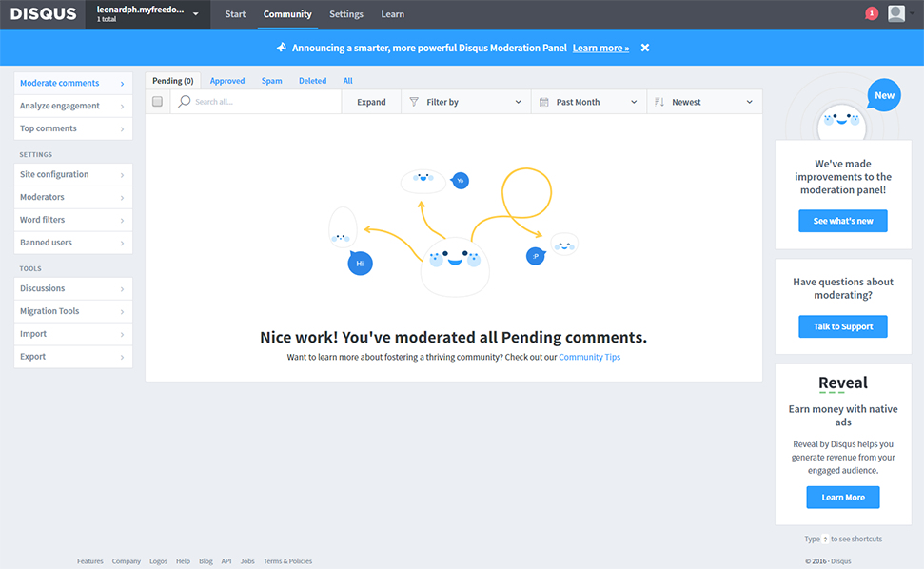The width and height of the screenshot is (924, 569).
Task: Open the Import tool
Action: (73, 334)
